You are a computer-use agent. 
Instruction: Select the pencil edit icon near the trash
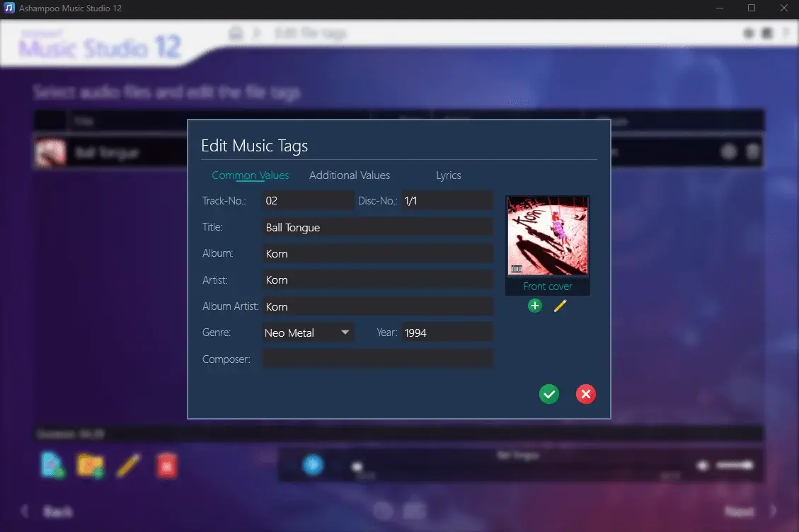click(128, 465)
